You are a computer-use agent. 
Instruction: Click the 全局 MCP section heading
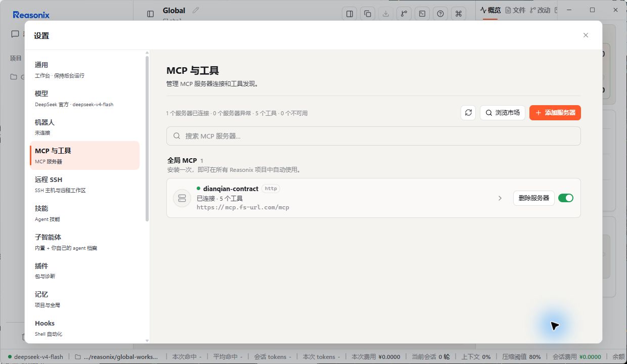point(182,160)
